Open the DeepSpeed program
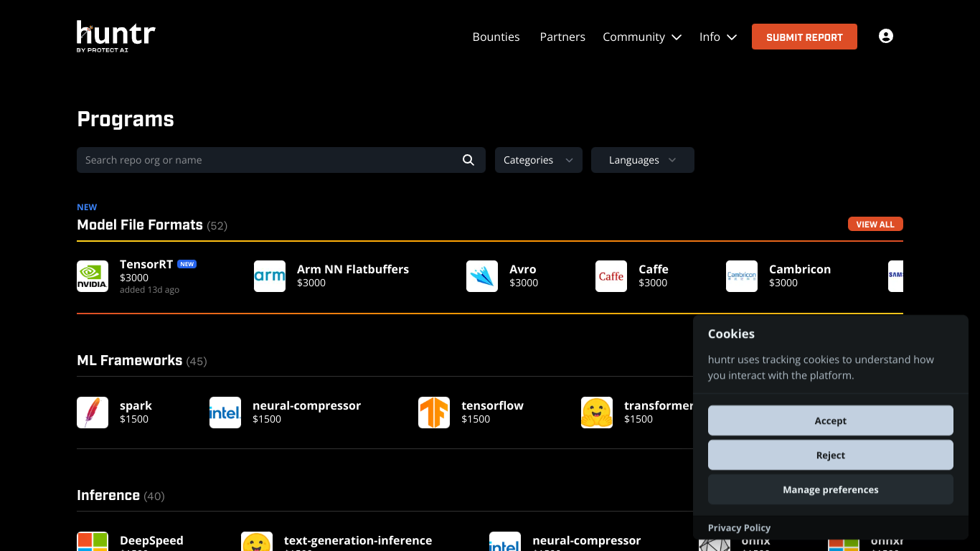980x551 pixels. (151, 540)
